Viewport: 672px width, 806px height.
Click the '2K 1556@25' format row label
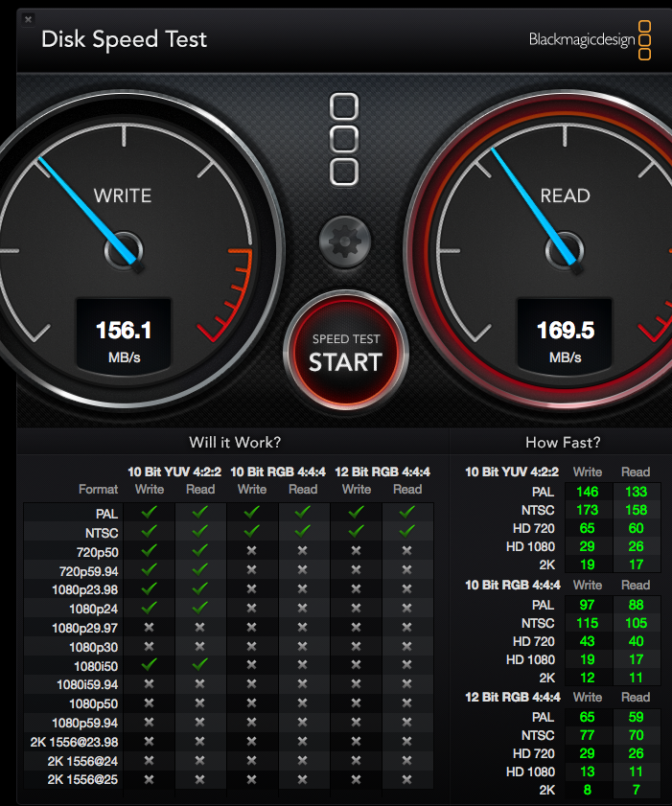pos(82,780)
